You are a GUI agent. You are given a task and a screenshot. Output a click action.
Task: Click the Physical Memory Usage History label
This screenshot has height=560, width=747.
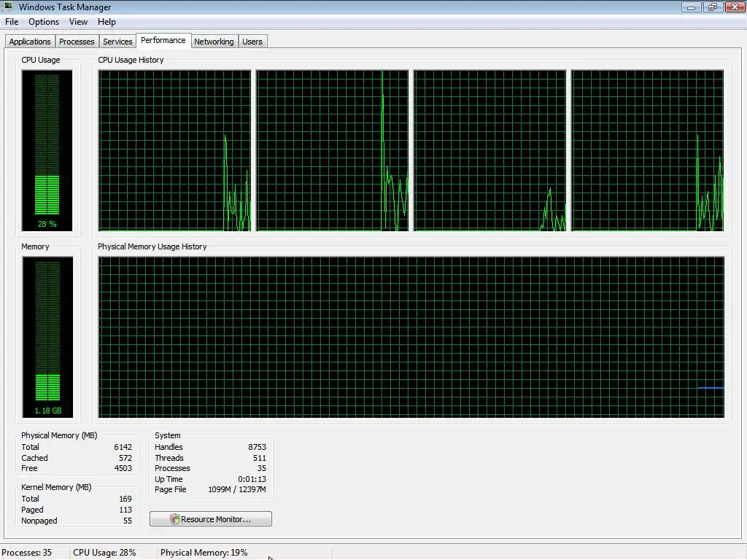tap(152, 246)
